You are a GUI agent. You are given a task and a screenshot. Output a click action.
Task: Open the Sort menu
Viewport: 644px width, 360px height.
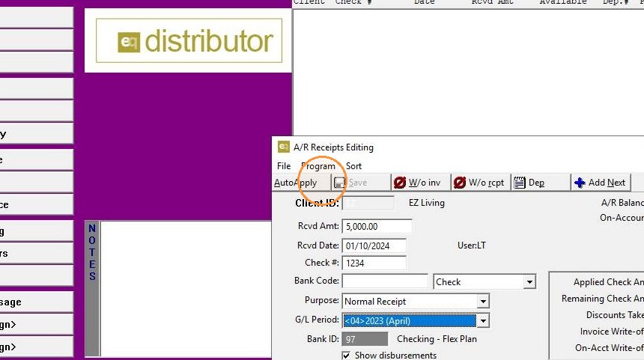coord(353,166)
